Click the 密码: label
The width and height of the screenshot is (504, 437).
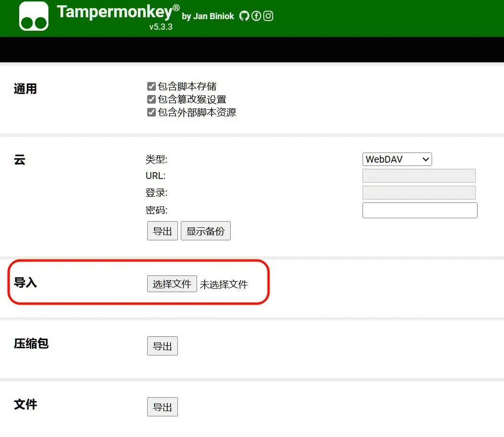pos(156,210)
